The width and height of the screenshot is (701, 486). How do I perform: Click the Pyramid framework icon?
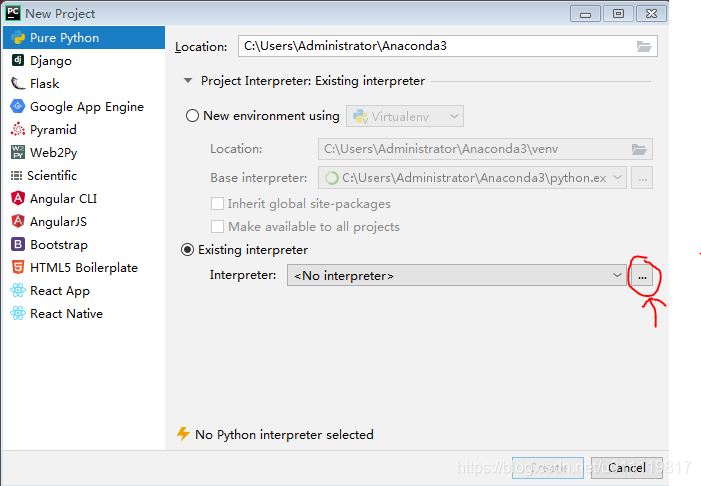[18, 129]
